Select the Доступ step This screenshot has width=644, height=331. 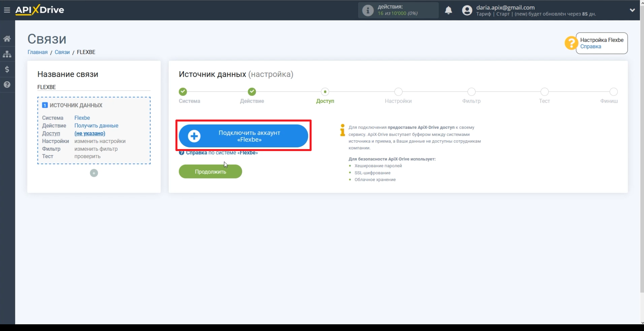tap(325, 92)
